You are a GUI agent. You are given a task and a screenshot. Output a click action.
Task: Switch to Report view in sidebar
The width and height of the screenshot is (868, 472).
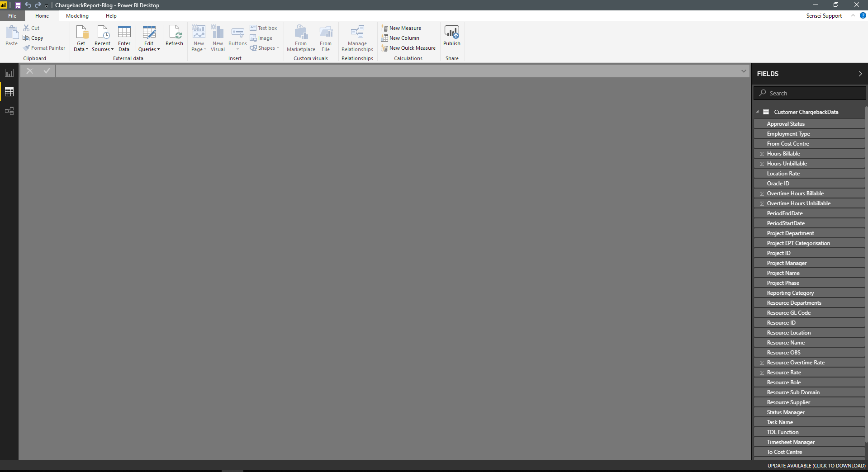click(x=9, y=73)
